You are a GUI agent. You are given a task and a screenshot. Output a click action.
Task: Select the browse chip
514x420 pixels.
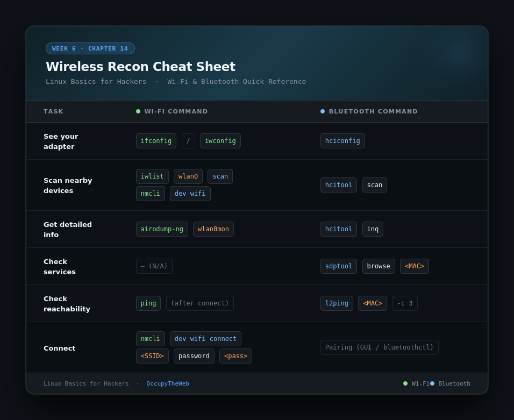379,266
